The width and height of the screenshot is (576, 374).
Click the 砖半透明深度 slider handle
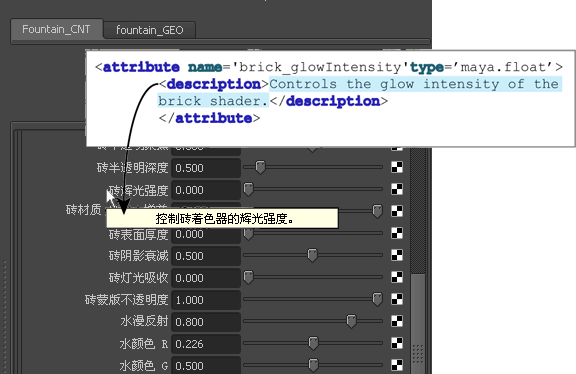[x=260, y=167]
